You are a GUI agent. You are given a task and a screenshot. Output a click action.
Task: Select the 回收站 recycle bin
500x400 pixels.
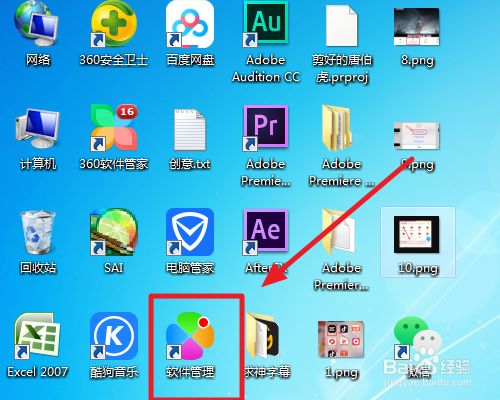tap(37, 232)
